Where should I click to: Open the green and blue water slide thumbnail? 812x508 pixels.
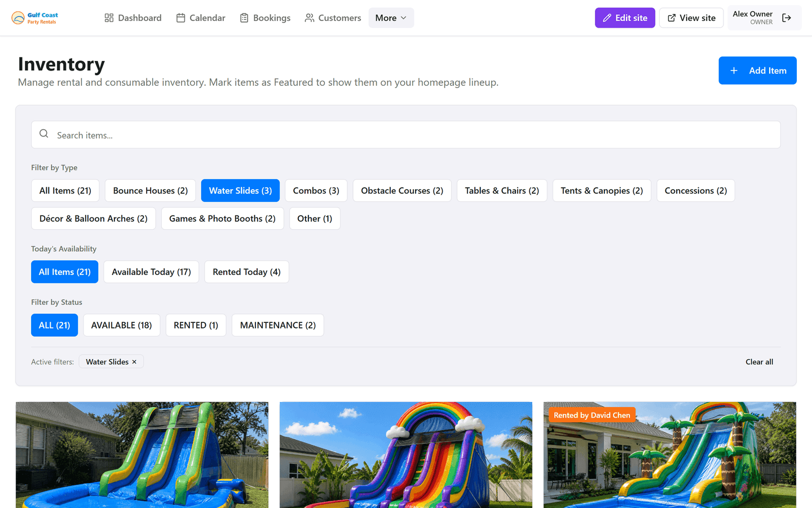point(142,455)
